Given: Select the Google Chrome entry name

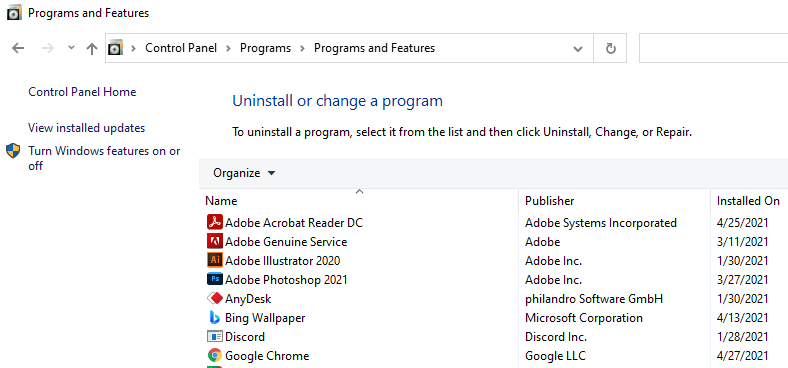Looking at the screenshot, I should click(x=267, y=355).
